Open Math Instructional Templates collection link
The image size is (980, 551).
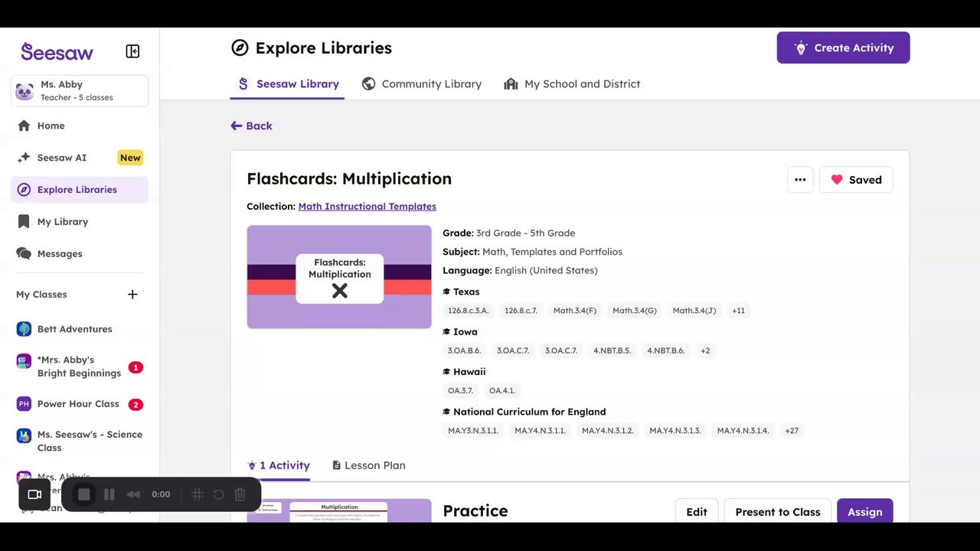pos(367,207)
